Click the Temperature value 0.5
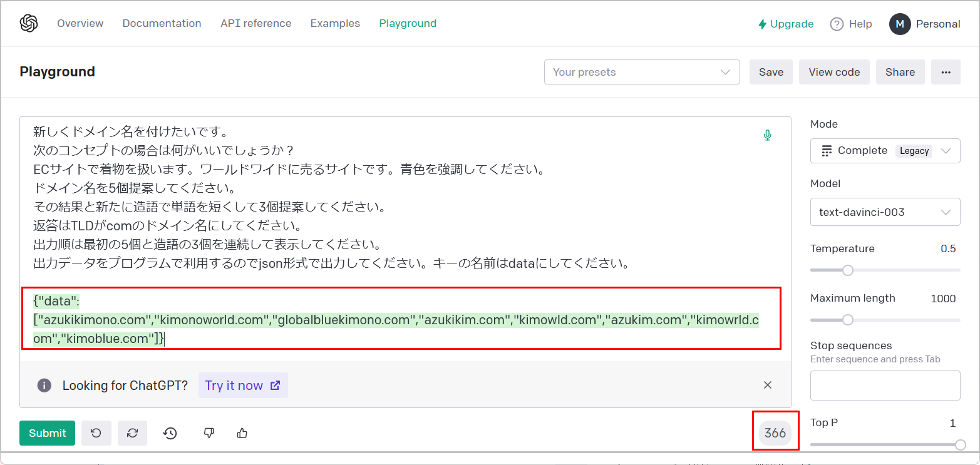This screenshot has width=980, height=465. click(948, 248)
